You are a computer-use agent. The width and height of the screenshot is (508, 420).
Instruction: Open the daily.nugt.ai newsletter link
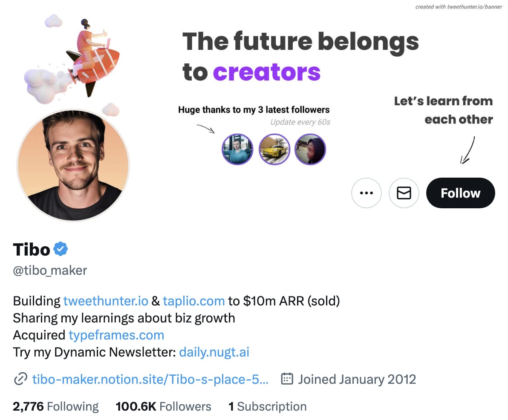214,352
